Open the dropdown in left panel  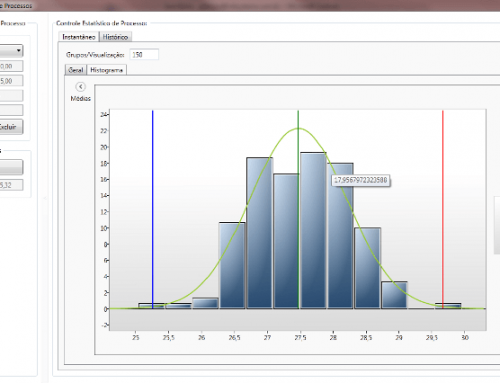click(11, 51)
